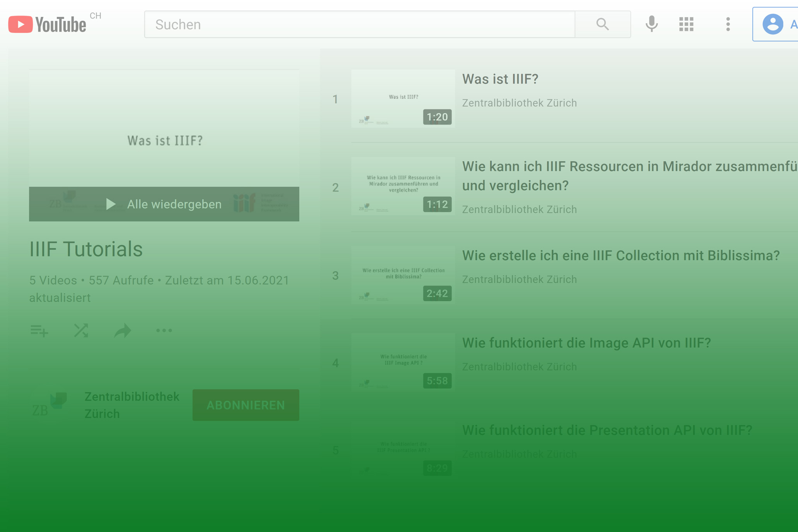Screen dimensions: 798x532
Task: Open thumbnail of the Mirador comparison video
Action: coord(403,186)
